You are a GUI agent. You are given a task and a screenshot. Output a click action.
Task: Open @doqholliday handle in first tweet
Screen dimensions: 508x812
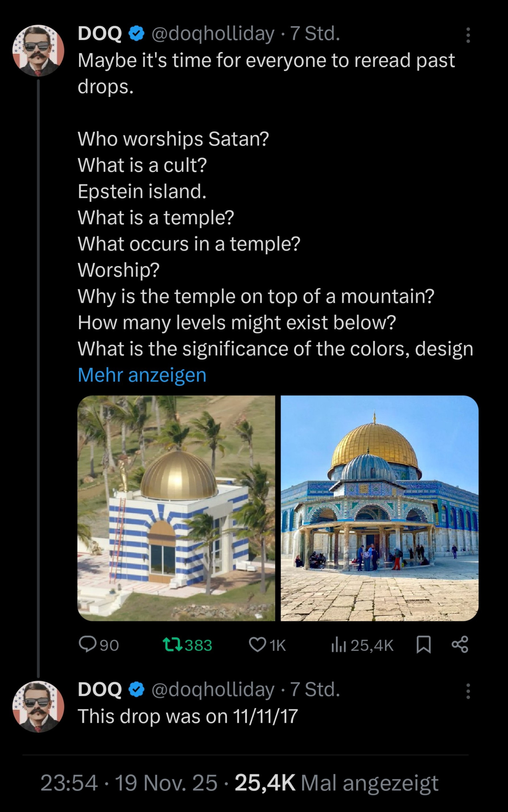pyautogui.click(x=213, y=34)
